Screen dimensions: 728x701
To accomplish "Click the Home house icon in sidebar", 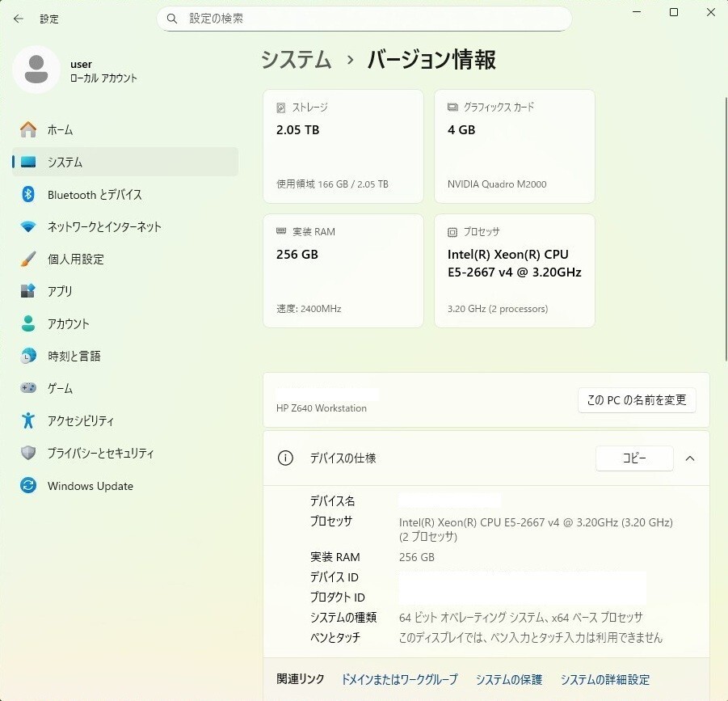I will [28, 130].
